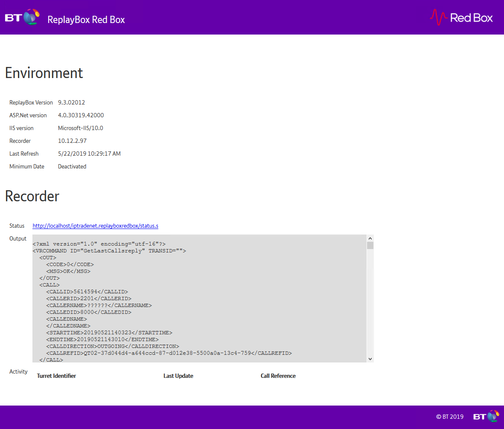This screenshot has width=504, height=429.
Task: Click the Minimum Date Deactivated value
Action: pos(72,167)
